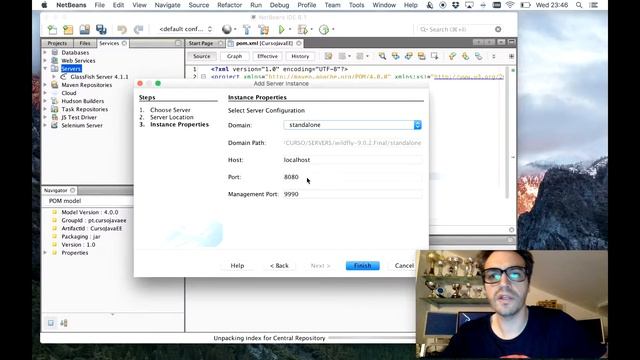Click the Finish button
The height and width of the screenshot is (360, 640).
point(362,266)
